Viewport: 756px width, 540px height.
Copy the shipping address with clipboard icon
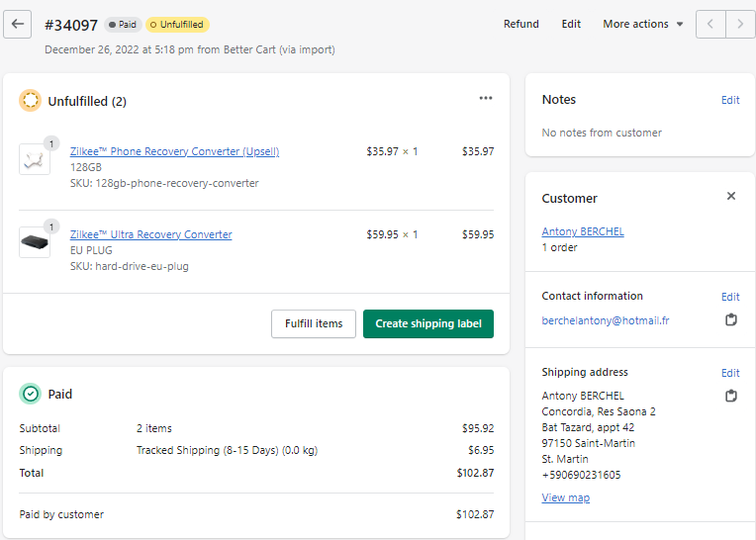coord(731,396)
